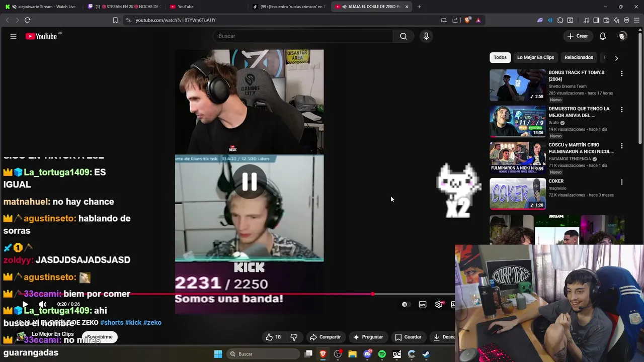Open Brave Shields lion icon
This screenshot has width=644, height=362.
[x=467, y=20]
